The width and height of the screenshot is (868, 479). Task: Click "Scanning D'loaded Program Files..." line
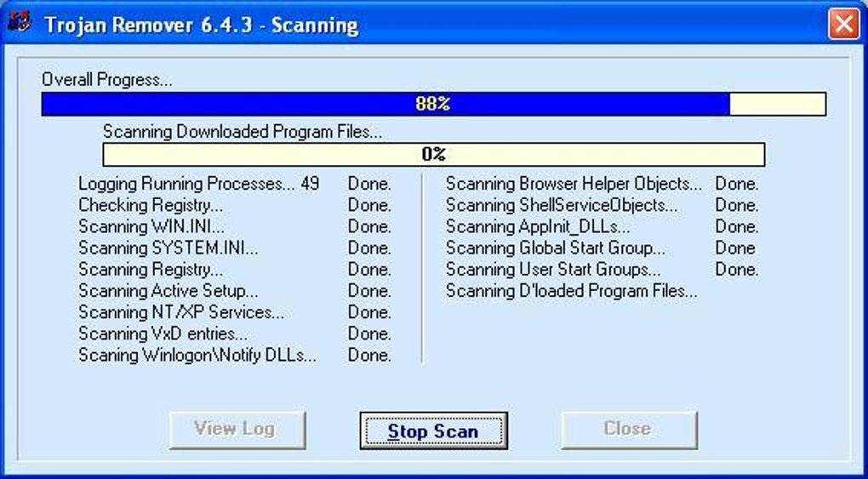click(x=572, y=290)
